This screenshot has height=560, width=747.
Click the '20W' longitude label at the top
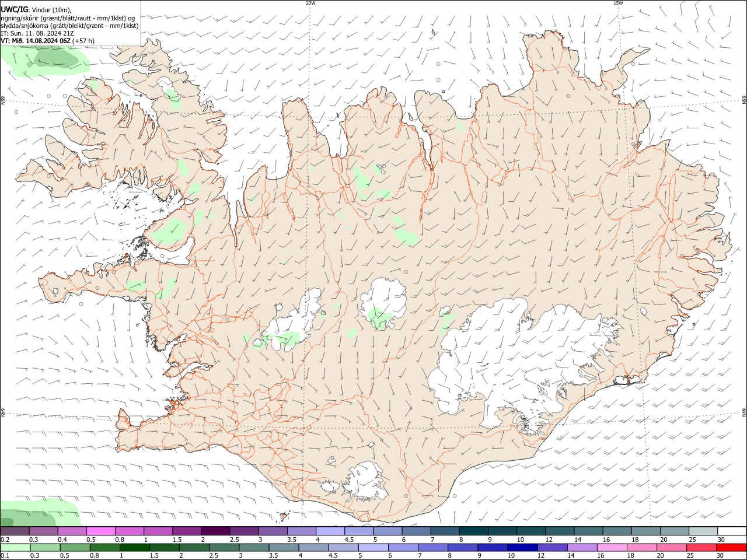click(x=310, y=3)
